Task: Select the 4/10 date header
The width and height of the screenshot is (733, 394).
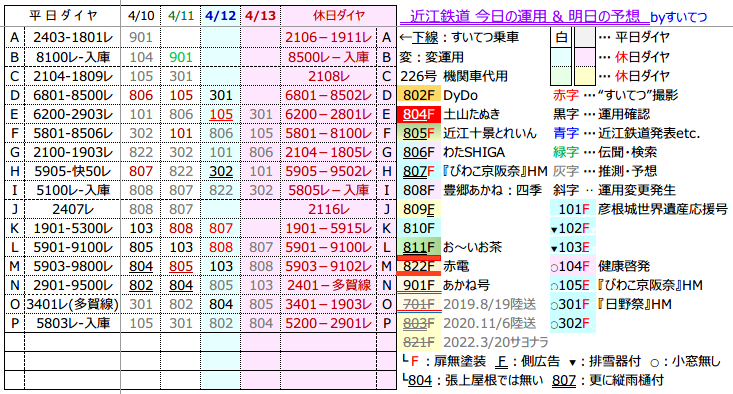Action: point(141,16)
